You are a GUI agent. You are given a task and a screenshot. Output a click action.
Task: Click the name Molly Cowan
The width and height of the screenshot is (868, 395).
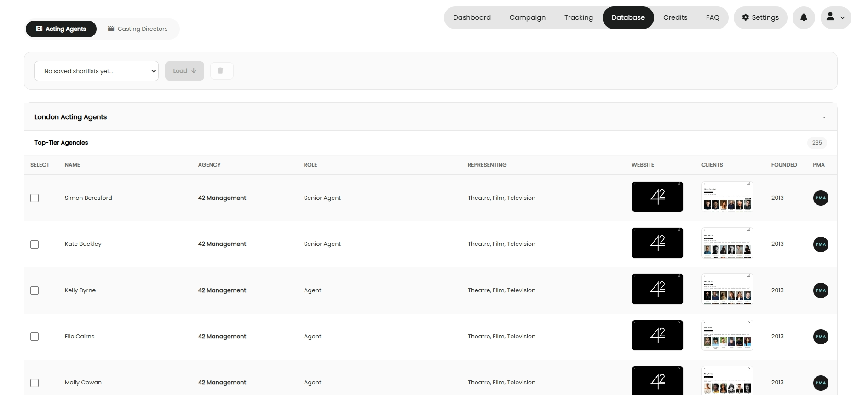click(83, 383)
